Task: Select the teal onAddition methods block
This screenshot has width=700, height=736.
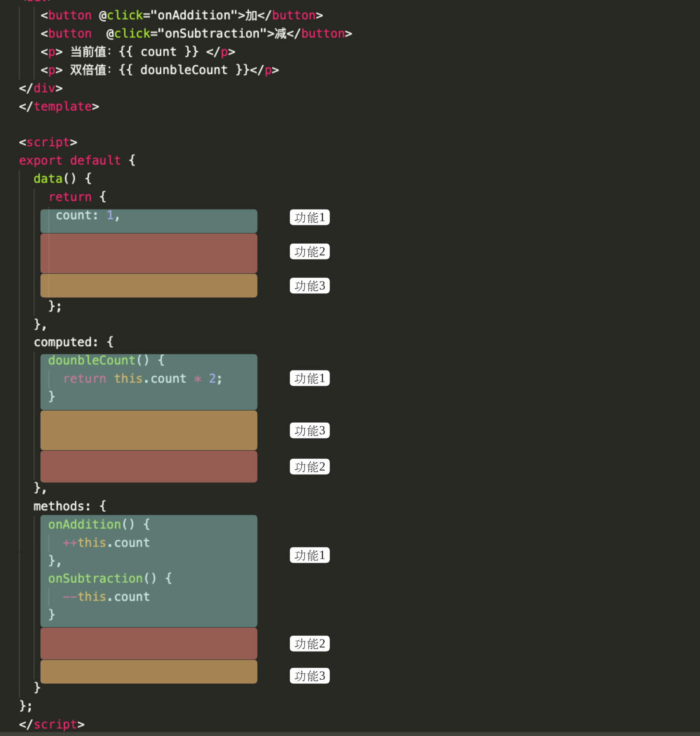Action: [149, 570]
